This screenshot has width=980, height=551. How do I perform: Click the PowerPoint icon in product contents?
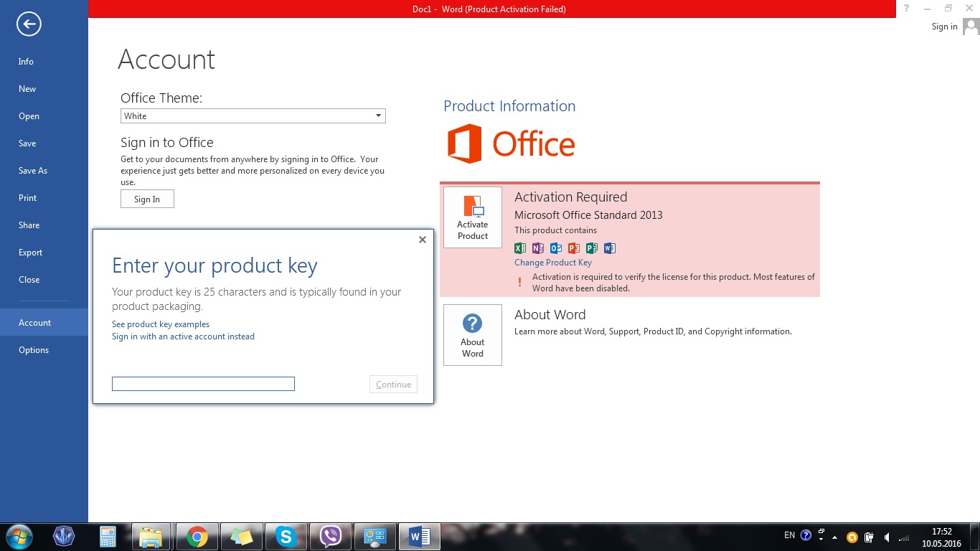(573, 248)
